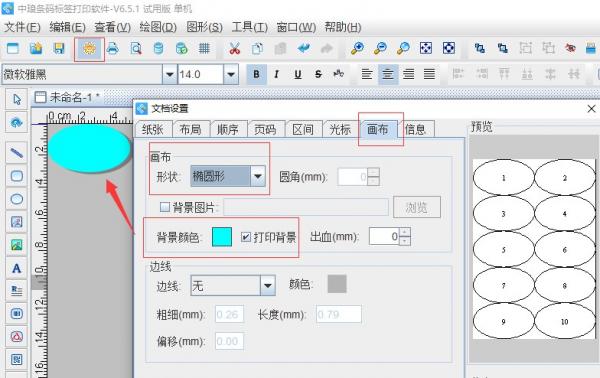Select the ellipse drawing tool
600x378 pixels.
point(16,199)
